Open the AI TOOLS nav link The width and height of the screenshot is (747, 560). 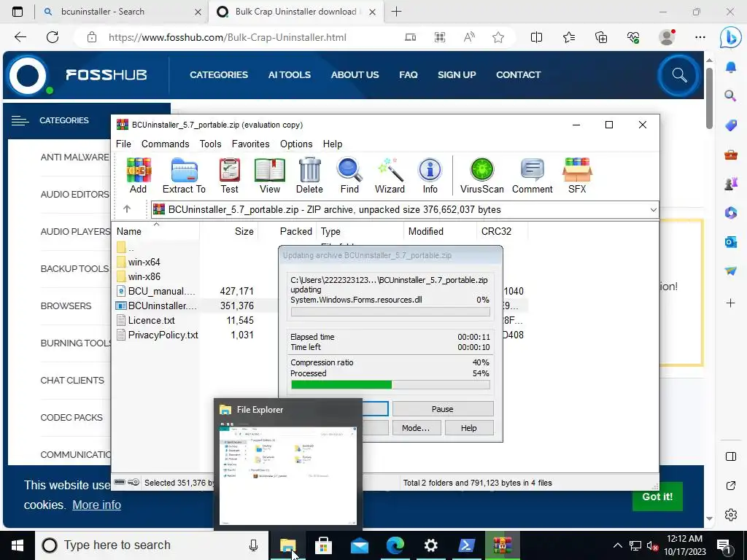pos(289,75)
